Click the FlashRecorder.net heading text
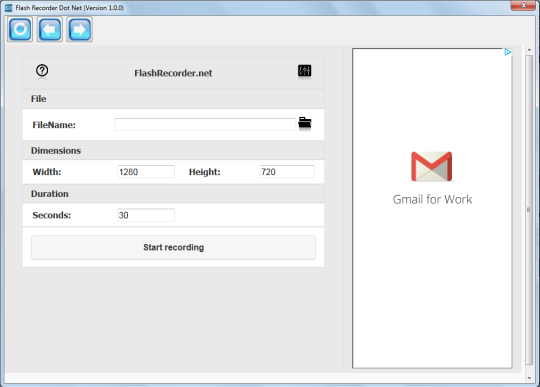The height and width of the screenshot is (387, 540). (x=173, y=73)
